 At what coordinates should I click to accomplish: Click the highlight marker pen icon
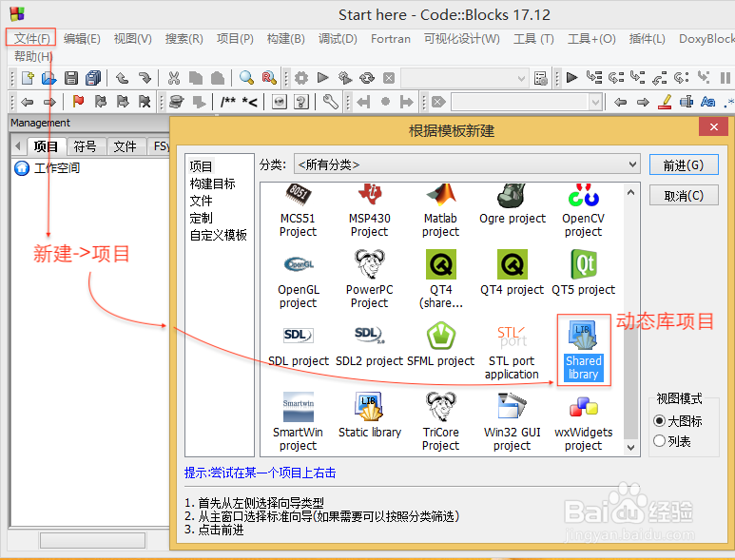pyautogui.click(x=665, y=101)
